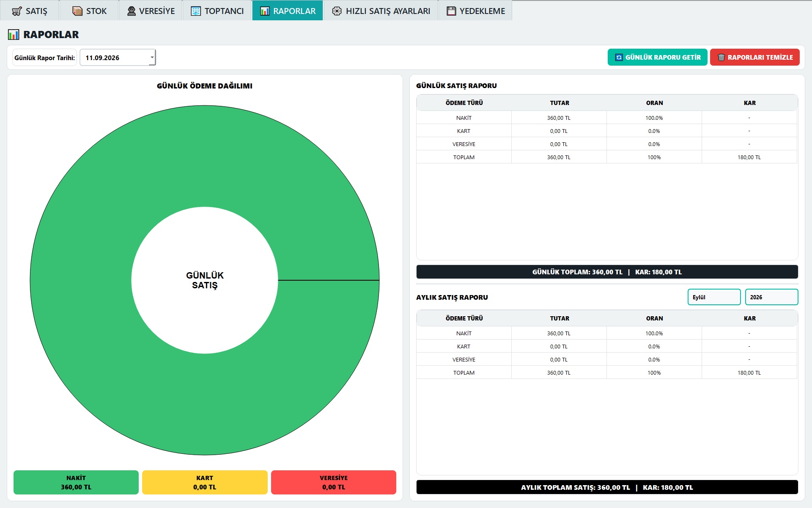
Task: Open the Eylül month selector
Action: (714, 297)
